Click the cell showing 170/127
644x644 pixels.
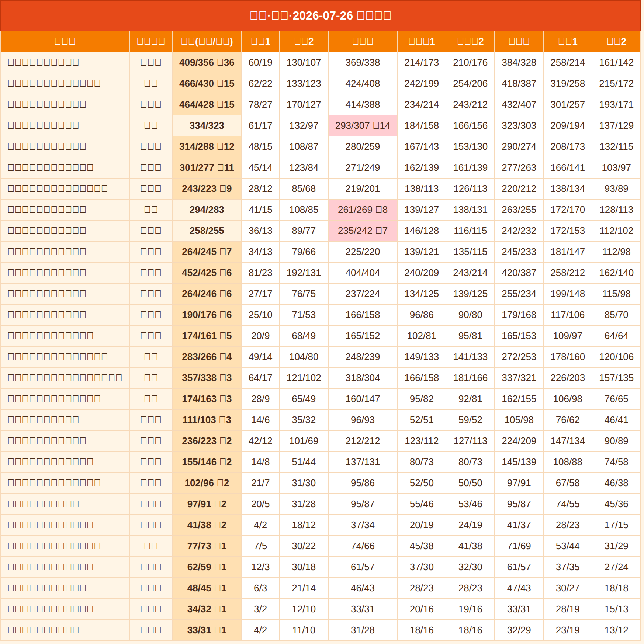[x=304, y=104]
